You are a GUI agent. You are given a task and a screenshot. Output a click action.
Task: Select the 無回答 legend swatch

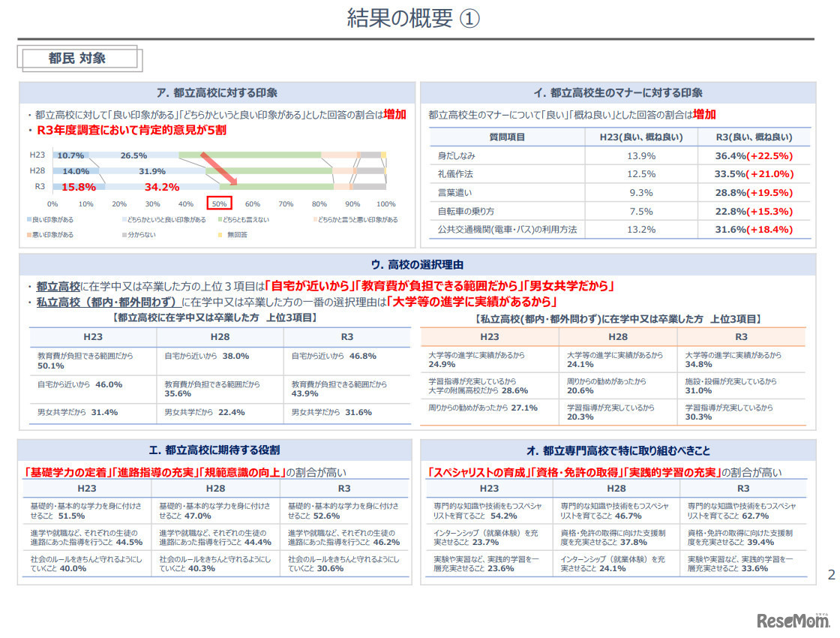(221, 234)
